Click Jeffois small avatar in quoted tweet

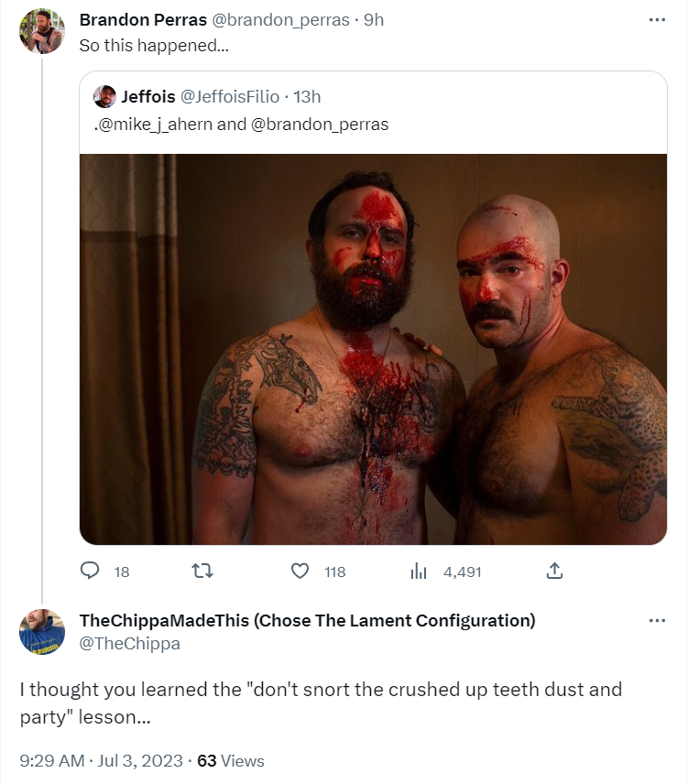[x=105, y=97]
